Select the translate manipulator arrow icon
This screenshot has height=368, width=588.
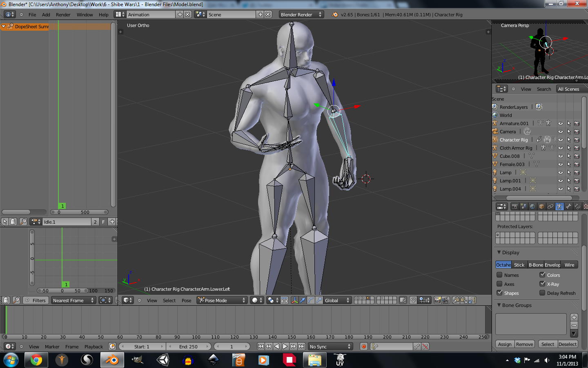click(x=303, y=300)
